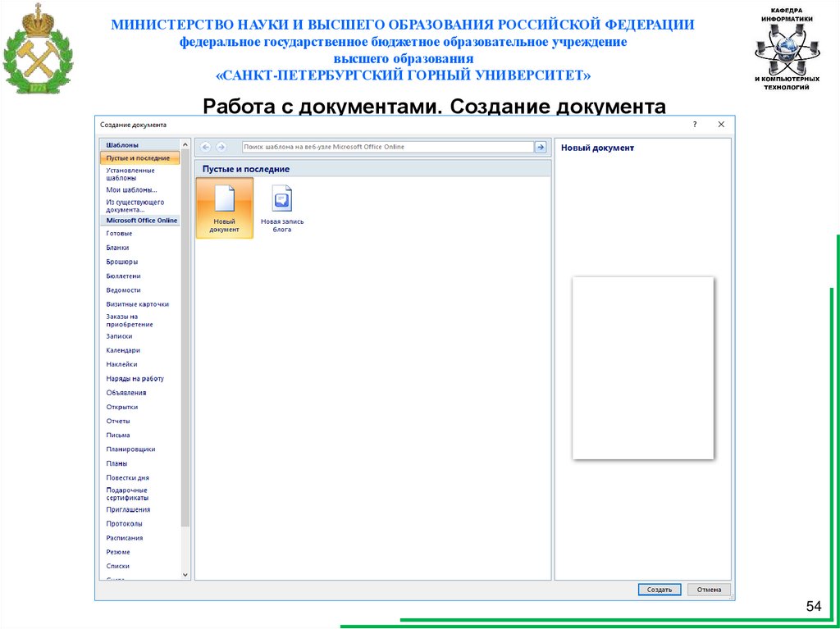The height and width of the screenshot is (629, 840).
Task: Open Установленные шаблоны category
Action: click(x=130, y=174)
